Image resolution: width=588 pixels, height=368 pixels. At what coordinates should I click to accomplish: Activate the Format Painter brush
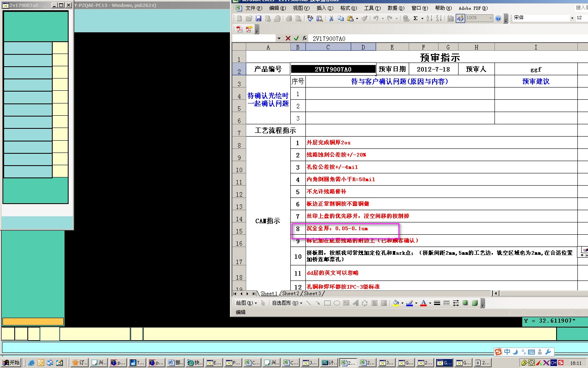click(365, 18)
